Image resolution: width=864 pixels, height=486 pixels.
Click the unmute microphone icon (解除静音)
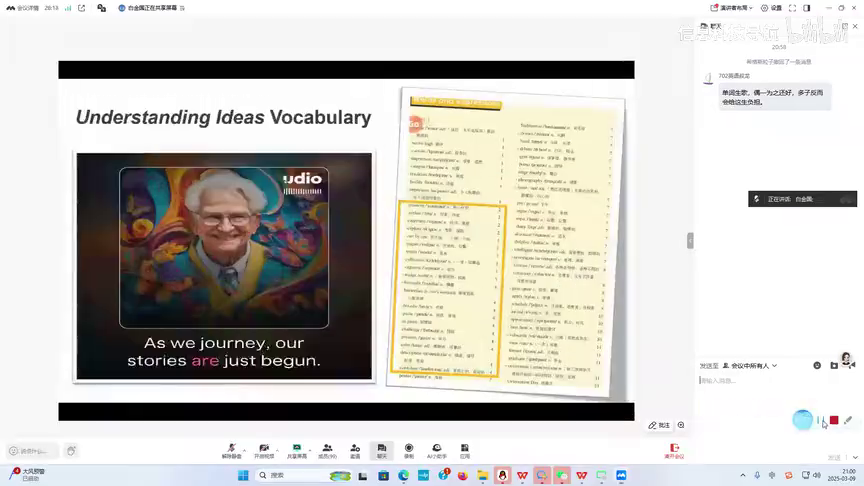click(231, 449)
